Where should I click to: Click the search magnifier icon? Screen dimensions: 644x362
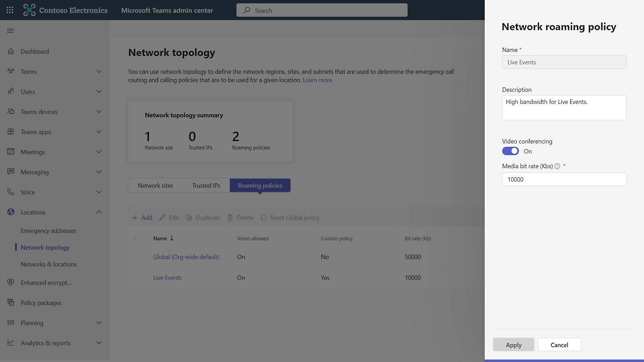(x=246, y=10)
